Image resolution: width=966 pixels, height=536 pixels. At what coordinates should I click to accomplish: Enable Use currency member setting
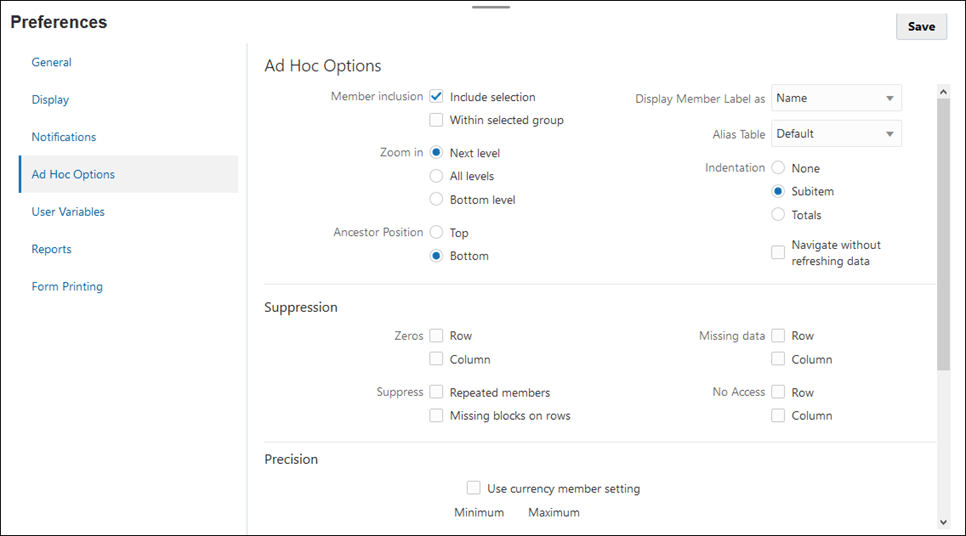pyautogui.click(x=474, y=489)
